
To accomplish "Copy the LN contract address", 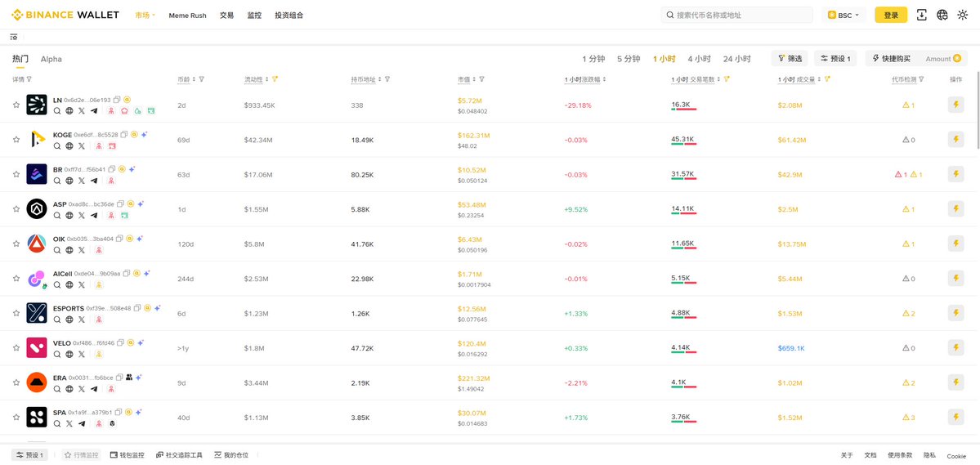I will coord(117,100).
